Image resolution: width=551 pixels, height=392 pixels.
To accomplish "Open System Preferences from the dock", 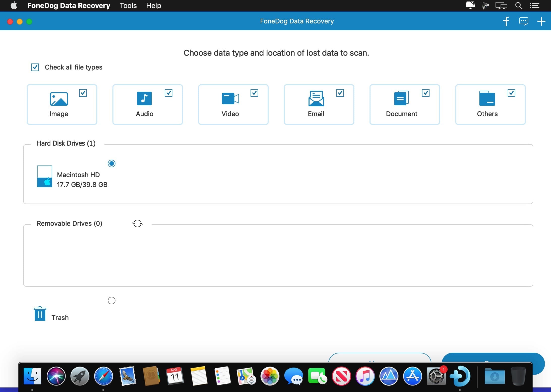I will pyautogui.click(x=436, y=377).
